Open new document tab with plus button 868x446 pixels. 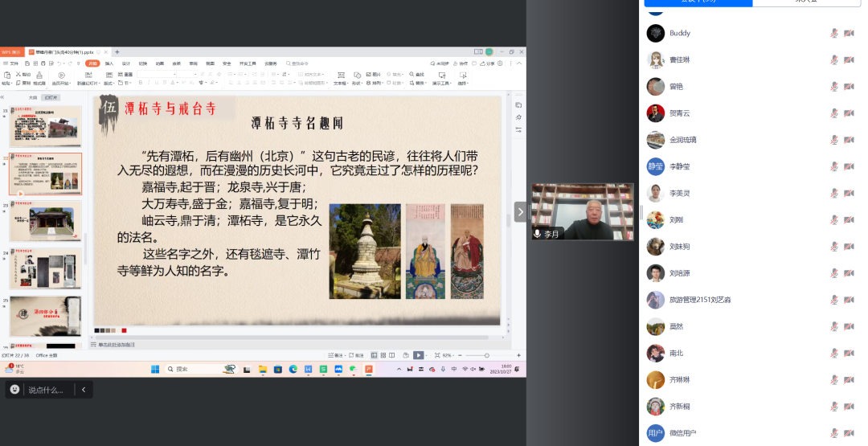[x=117, y=52]
